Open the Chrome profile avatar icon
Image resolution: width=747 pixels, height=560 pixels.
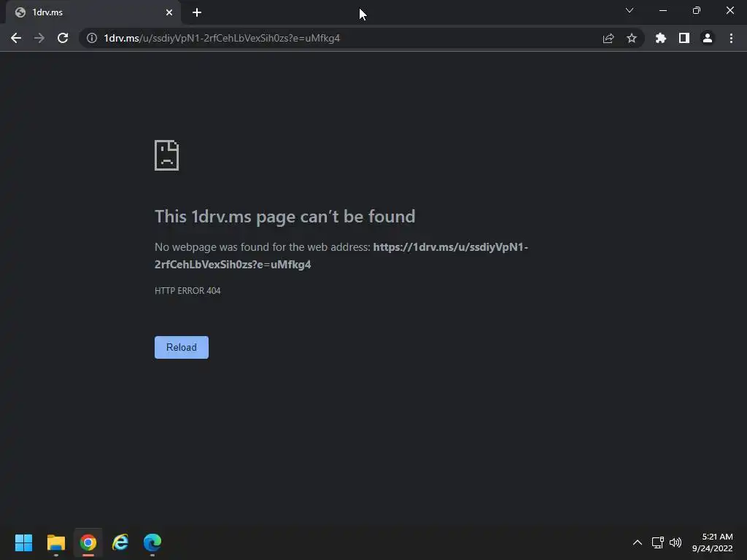click(708, 38)
